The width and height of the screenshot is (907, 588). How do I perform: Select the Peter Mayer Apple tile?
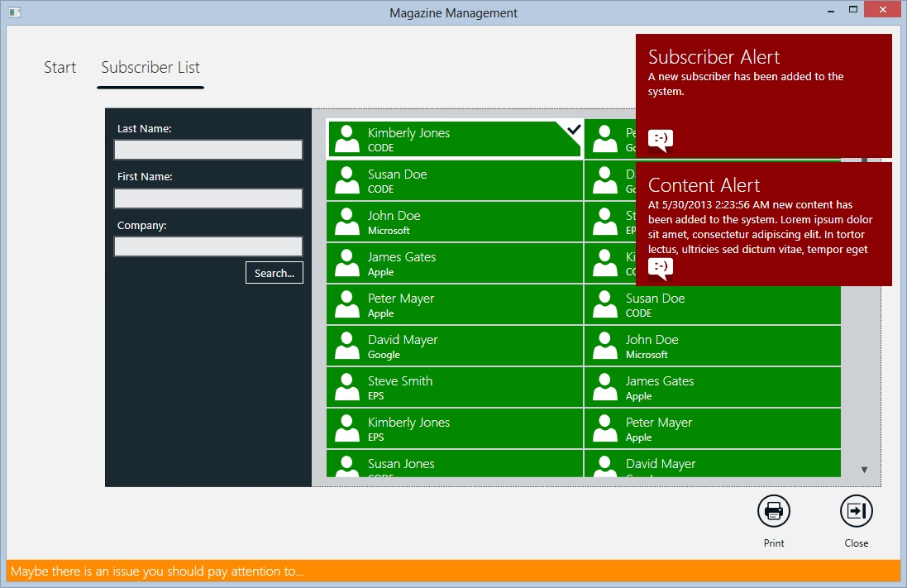pyautogui.click(x=455, y=304)
